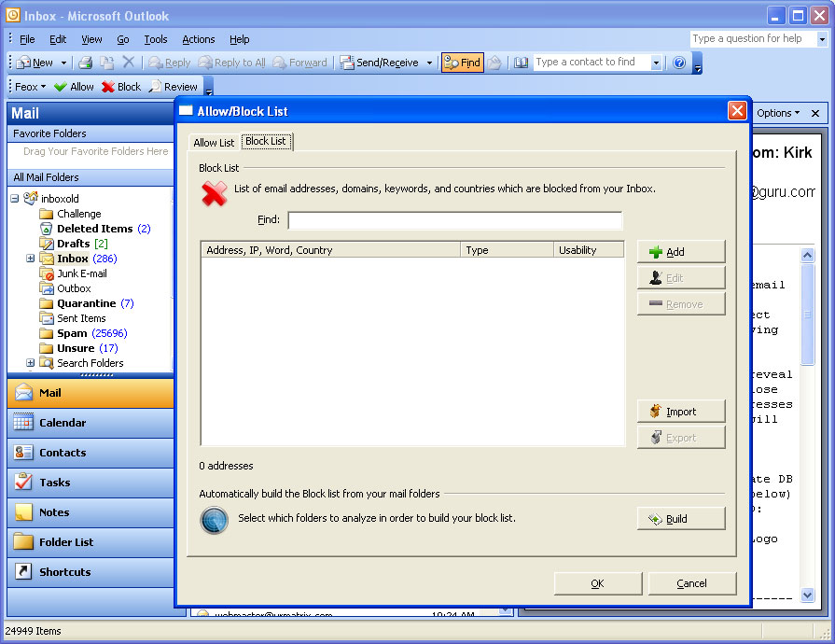Click Cancel in Allow/Block List dialog

[691, 584]
